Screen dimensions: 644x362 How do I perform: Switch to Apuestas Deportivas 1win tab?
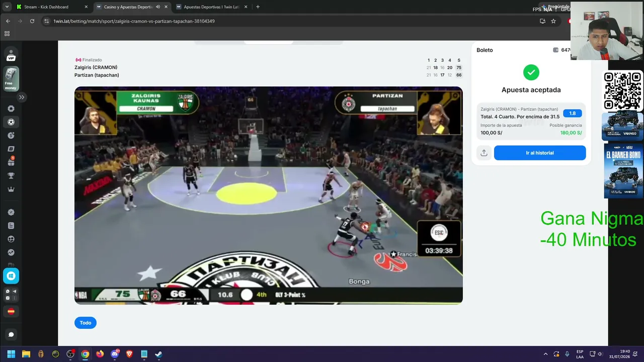[211, 7]
